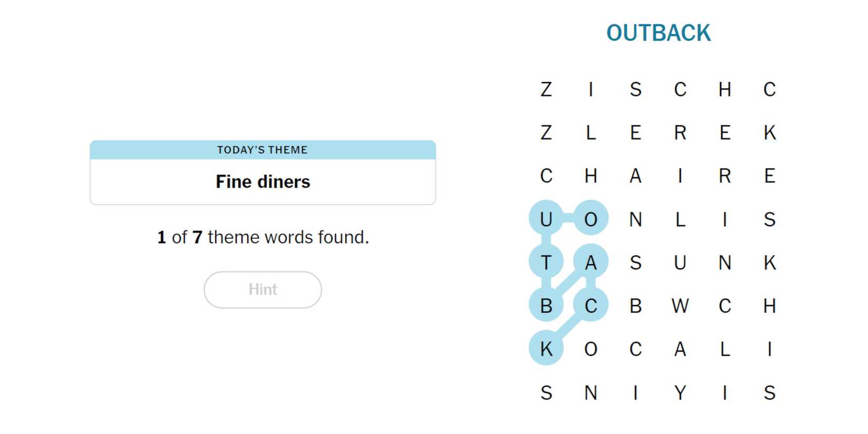Tap the highlighted letter A

591,262
